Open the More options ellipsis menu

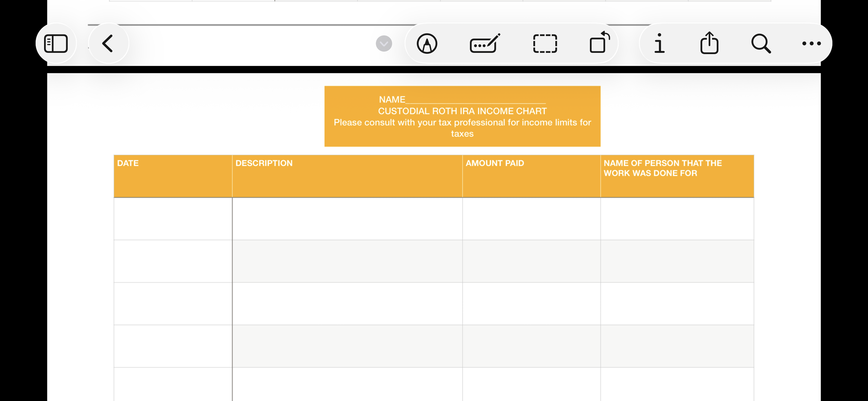[811, 44]
